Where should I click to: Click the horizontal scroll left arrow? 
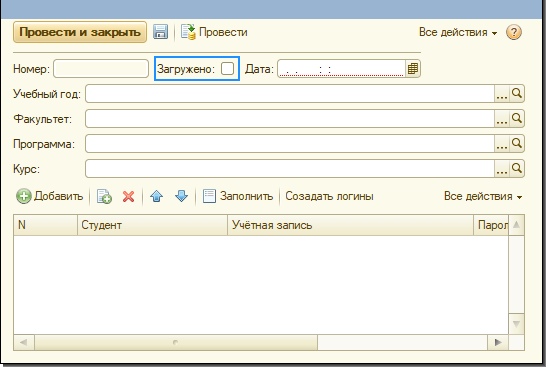[24, 342]
